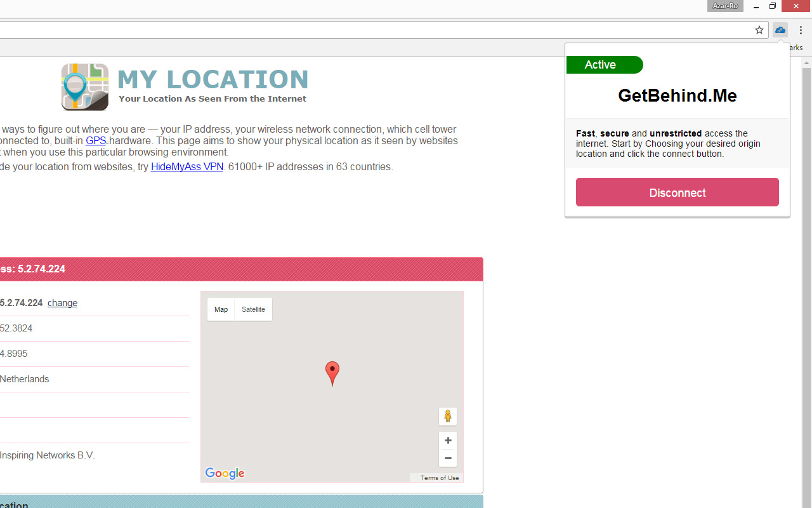Switch map to Map view
This screenshot has width=812, height=508.
click(221, 309)
